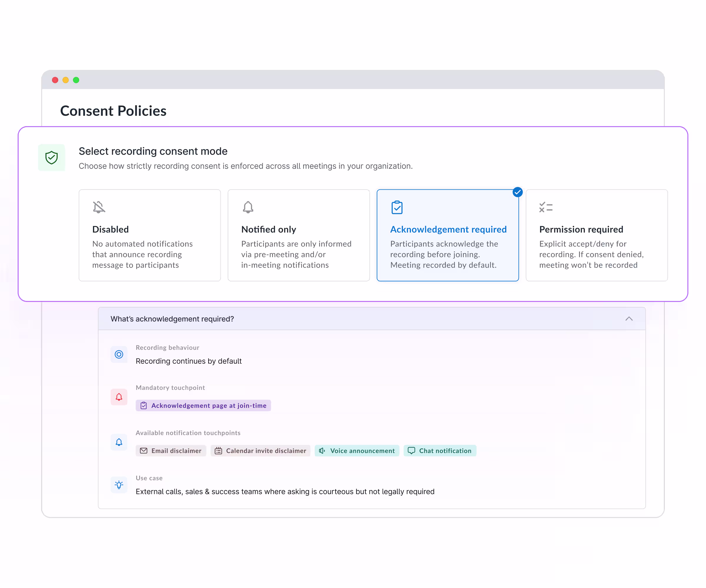Click the Select recording consent mode title
Viewport: 706px width, 588px height.
click(x=153, y=151)
